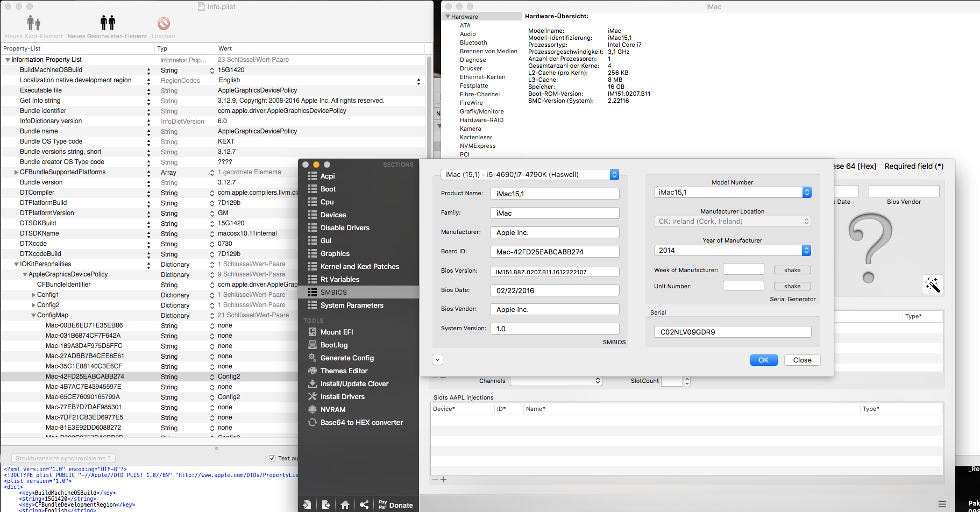
Task: Click the SlotCount stepper arrows
Action: tap(687, 381)
